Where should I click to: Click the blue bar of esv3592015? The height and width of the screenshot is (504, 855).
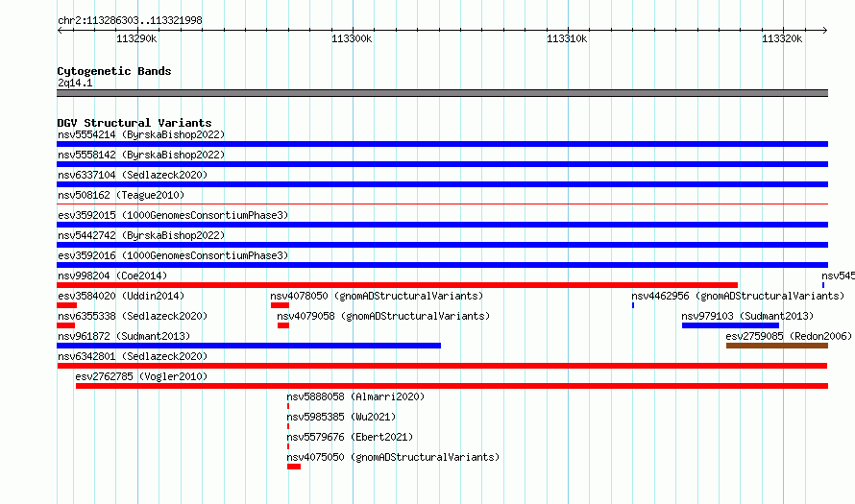[x=442, y=225]
